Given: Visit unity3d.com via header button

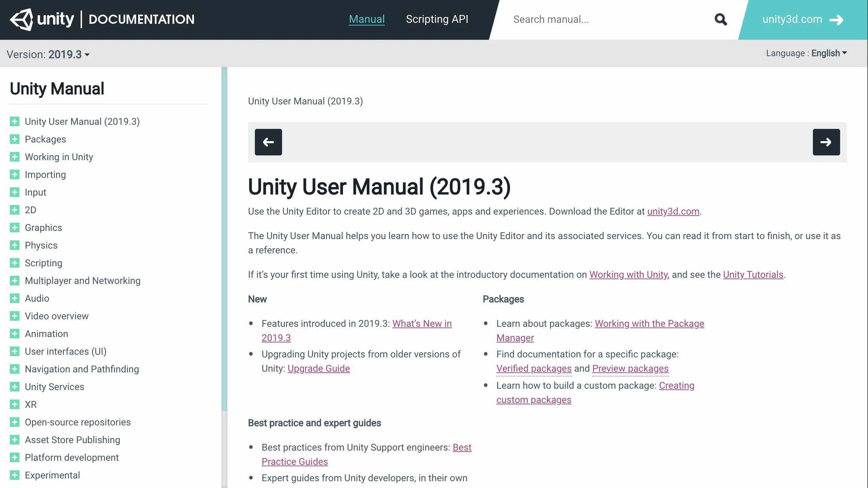Looking at the screenshot, I should (803, 20).
